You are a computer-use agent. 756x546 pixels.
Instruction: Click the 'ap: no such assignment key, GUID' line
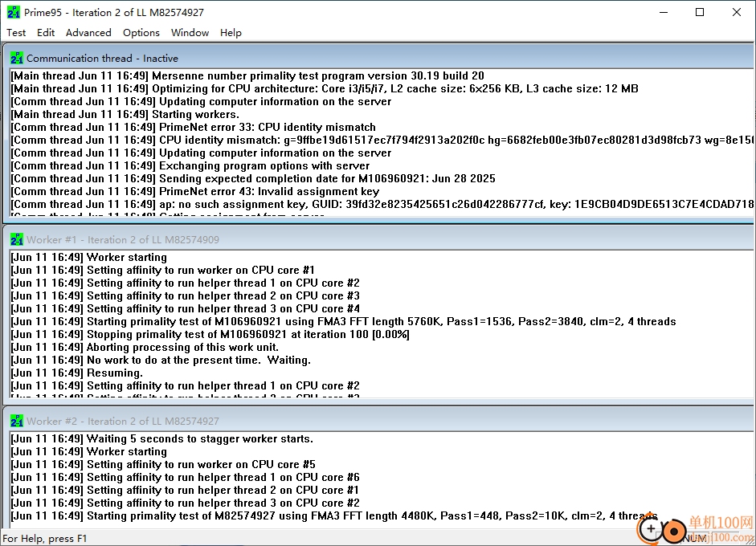tap(382, 205)
